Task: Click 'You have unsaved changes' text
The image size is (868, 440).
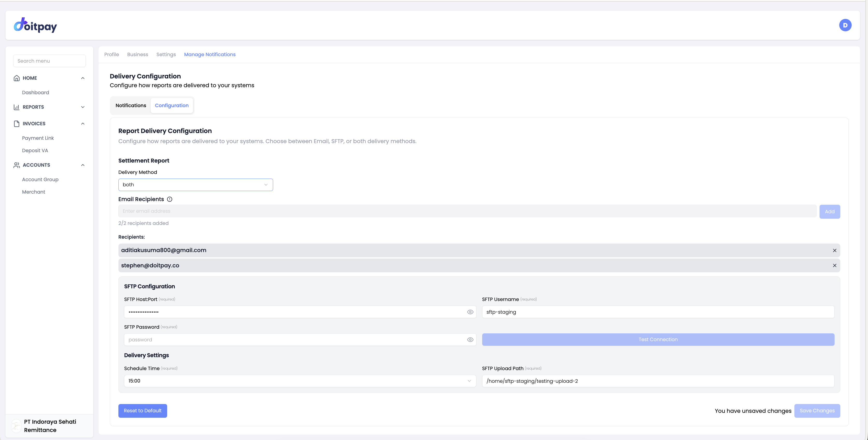Action: 753,411
